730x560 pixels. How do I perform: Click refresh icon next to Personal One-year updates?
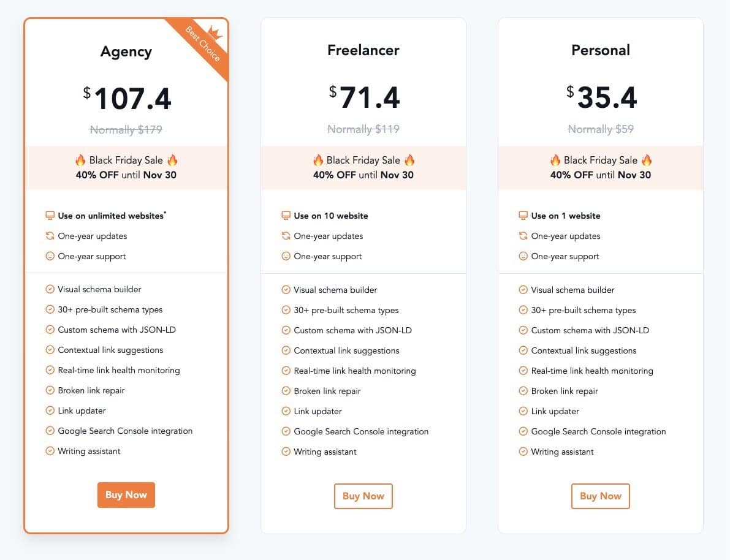523,236
